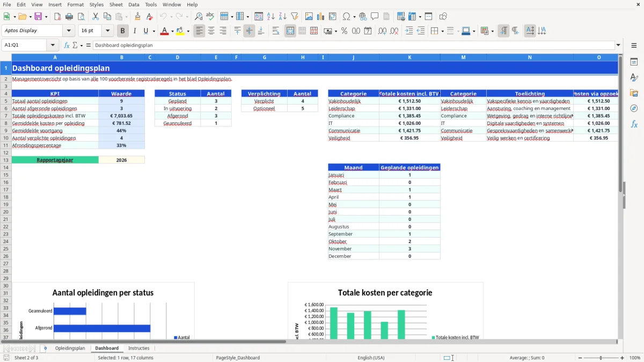Increase indent

coord(409,31)
